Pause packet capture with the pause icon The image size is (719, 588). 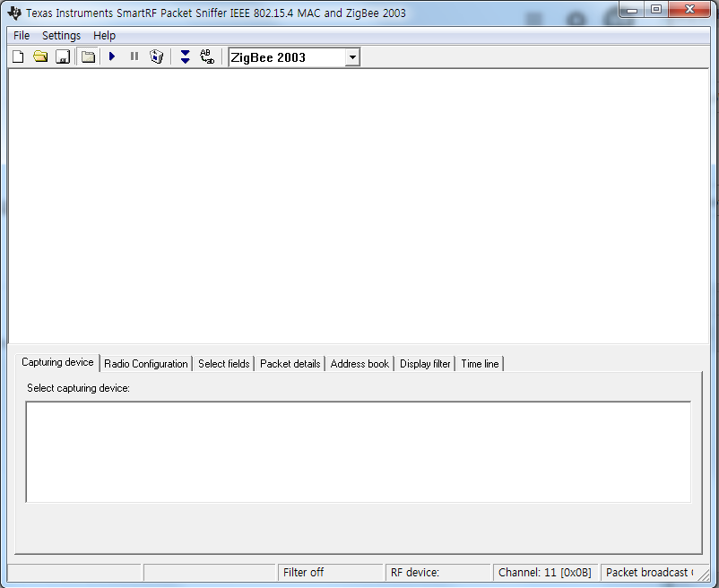134,56
